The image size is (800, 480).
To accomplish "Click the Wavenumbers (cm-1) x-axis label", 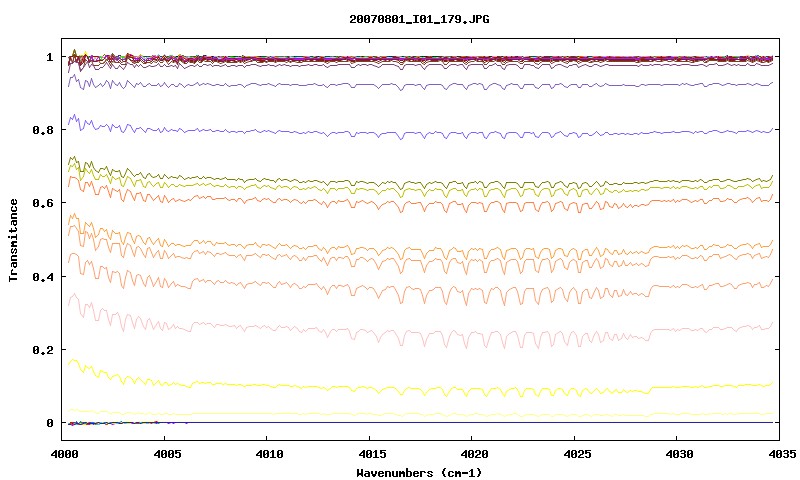I will [419, 472].
